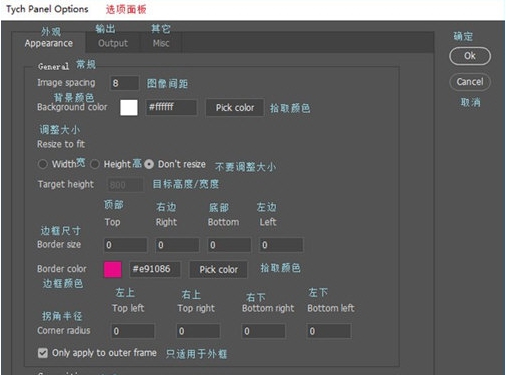Screen dimensions: 506x375
Task: Select the Don't resize radio button
Action: pos(149,164)
